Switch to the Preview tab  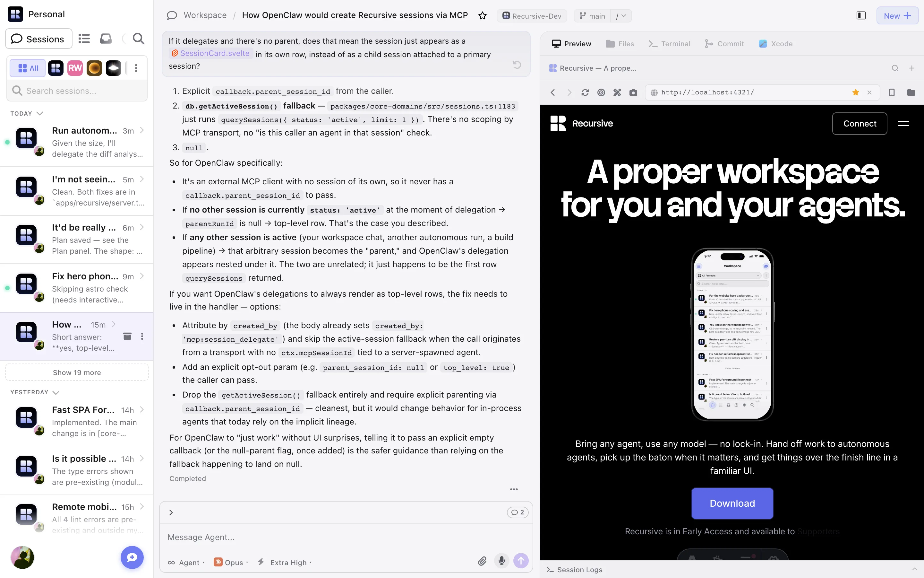click(x=572, y=44)
